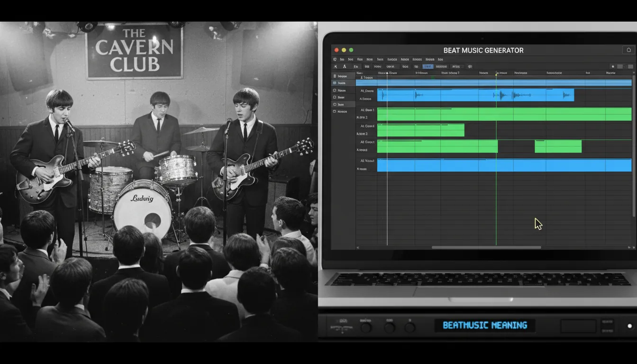The image size is (637, 364).
Task: Click the small white dot icon in the toolbar's right side
Action: point(613,67)
